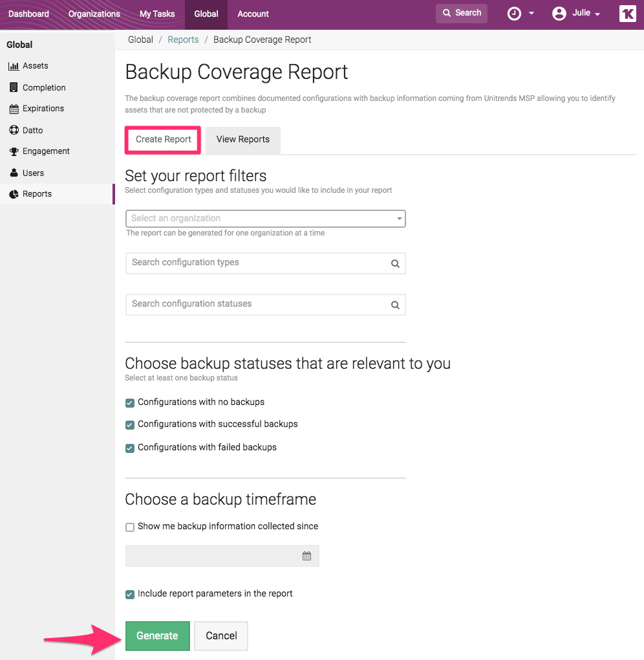Open My Tasks from the top menu

click(156, 13)
